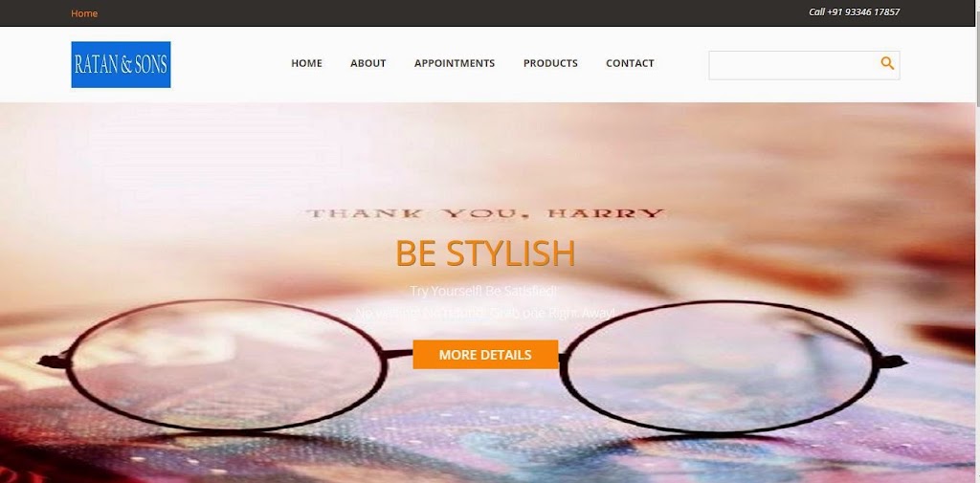The height and width of the screenshot is (483, 980).
Task: Click the Ratan & Sons logo
Action: (x=121, y=64)
